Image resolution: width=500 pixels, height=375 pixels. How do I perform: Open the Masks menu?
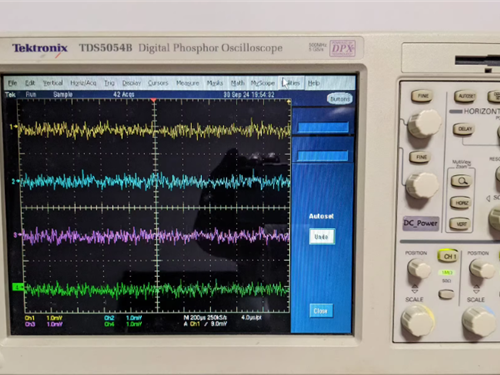(215, 83)
